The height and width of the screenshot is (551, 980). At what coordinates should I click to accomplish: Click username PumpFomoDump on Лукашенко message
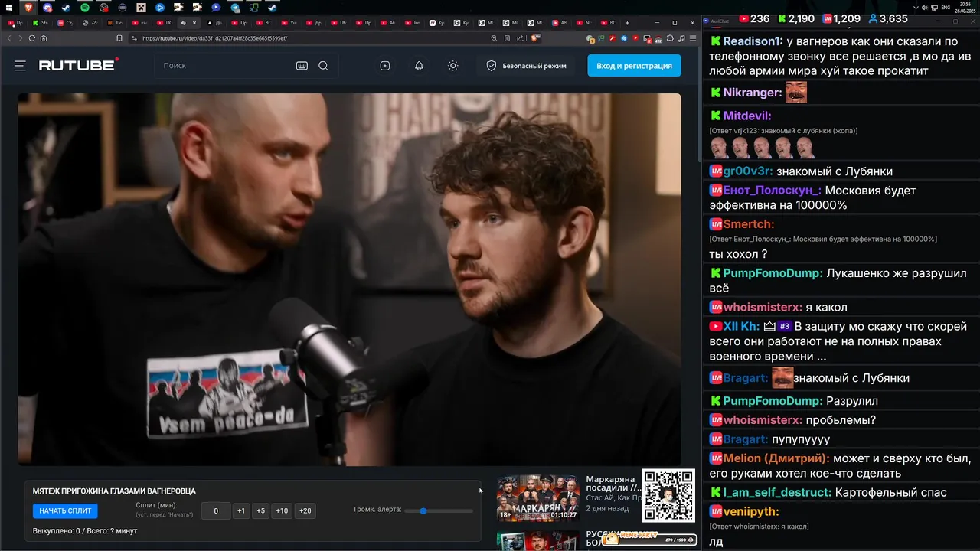772,273
